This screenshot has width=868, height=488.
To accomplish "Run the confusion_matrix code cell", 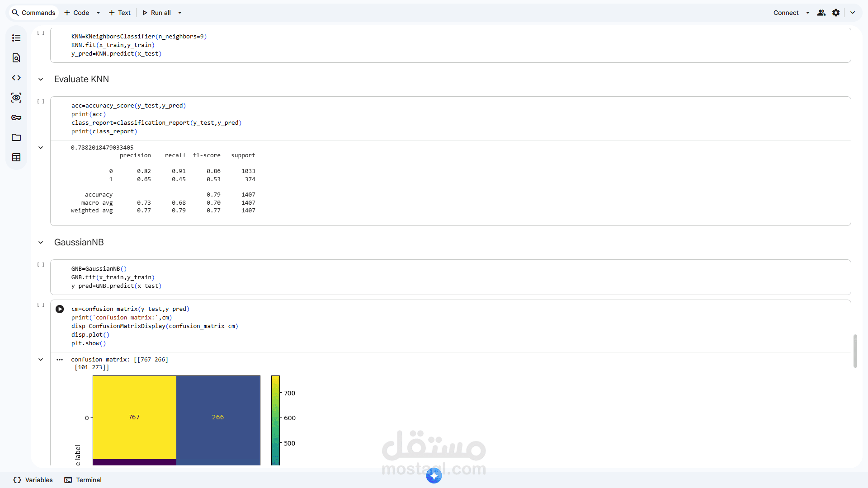I will (x=60, y=309).
